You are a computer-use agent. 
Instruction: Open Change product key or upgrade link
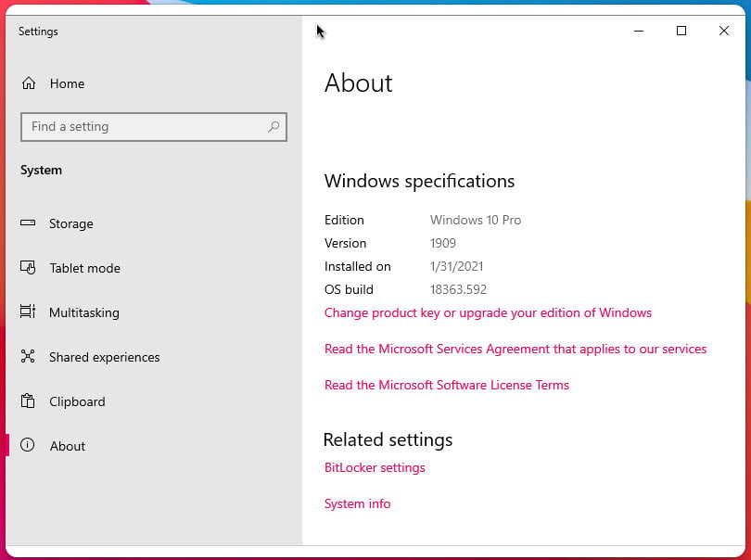pos(488,312)
